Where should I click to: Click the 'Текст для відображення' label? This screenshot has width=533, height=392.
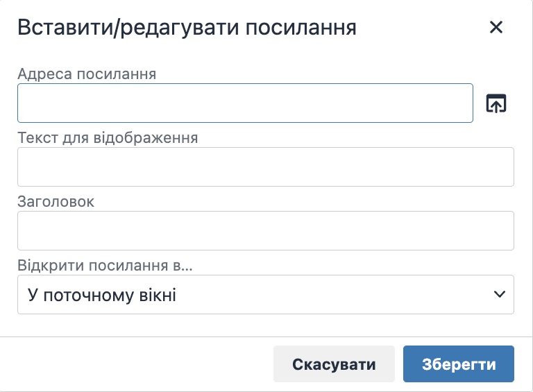(x=108, y=137)
